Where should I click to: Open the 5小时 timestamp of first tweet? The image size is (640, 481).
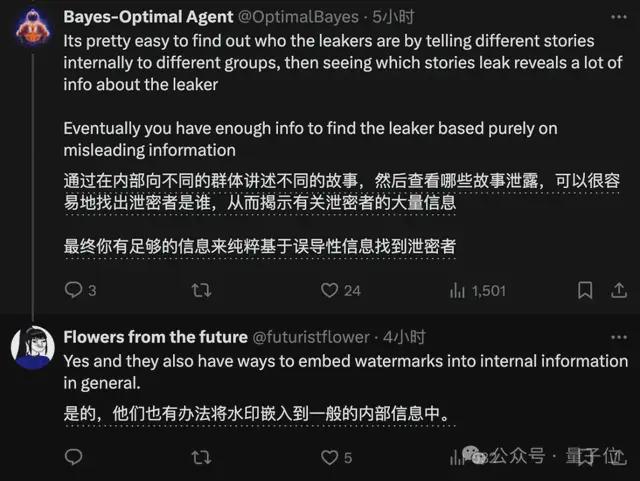[x=393, y=17]
